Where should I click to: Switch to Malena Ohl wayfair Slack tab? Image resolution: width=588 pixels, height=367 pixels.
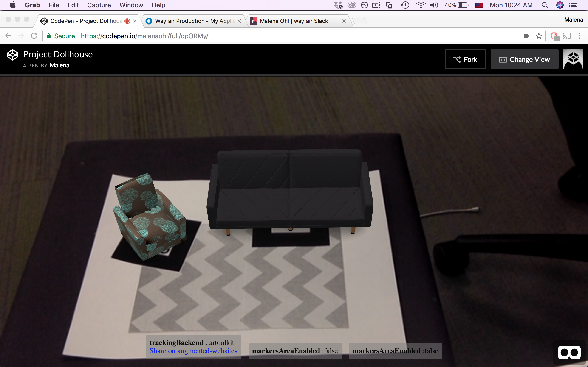(x=294, y=21)
